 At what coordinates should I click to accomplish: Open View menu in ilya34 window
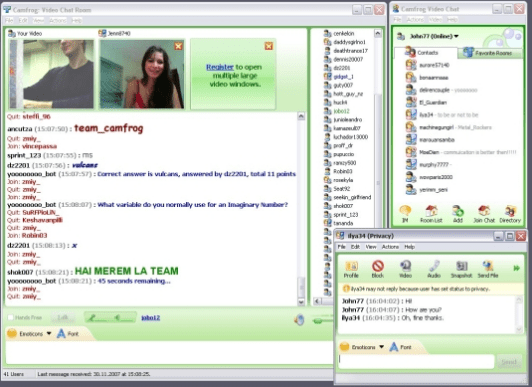371,247
